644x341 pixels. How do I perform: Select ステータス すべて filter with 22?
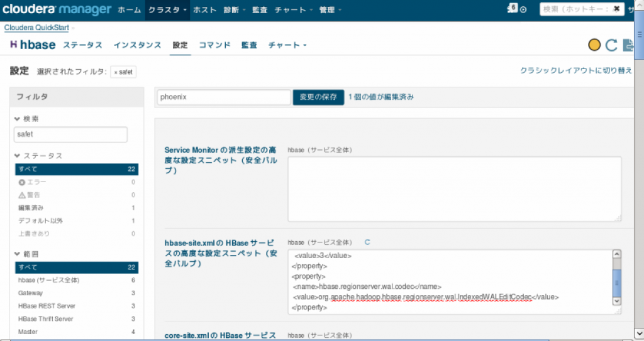pos(77,169)
